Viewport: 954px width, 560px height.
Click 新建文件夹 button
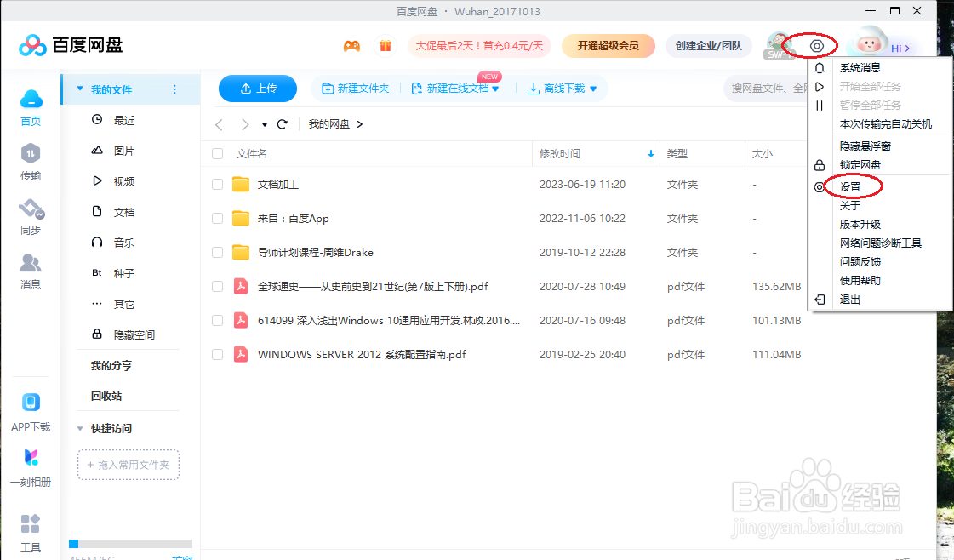point(356,89)
